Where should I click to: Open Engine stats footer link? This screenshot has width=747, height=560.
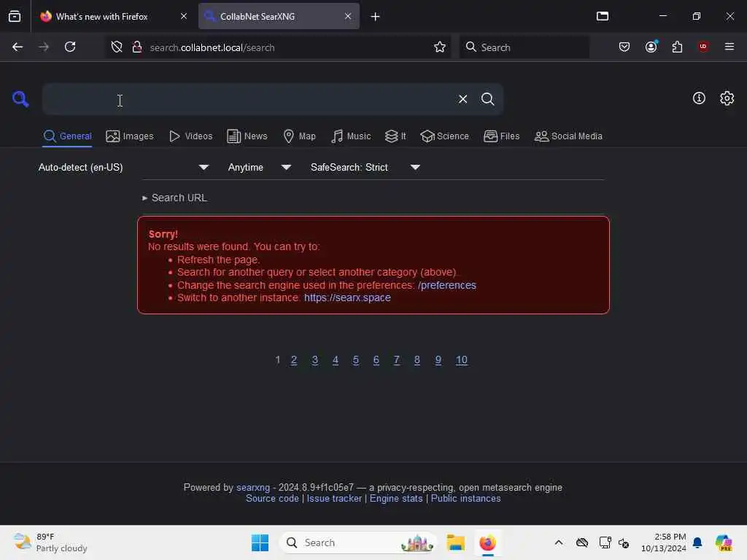point(396,499)
